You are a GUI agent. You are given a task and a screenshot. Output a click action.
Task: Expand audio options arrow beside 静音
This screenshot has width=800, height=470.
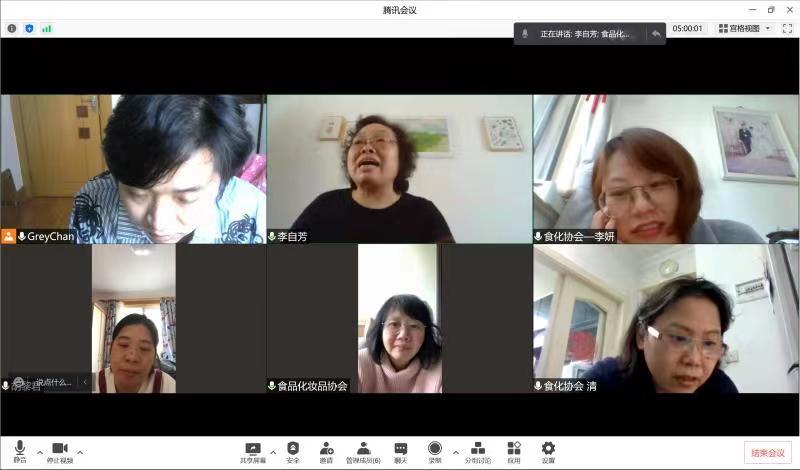pos(40,451)
